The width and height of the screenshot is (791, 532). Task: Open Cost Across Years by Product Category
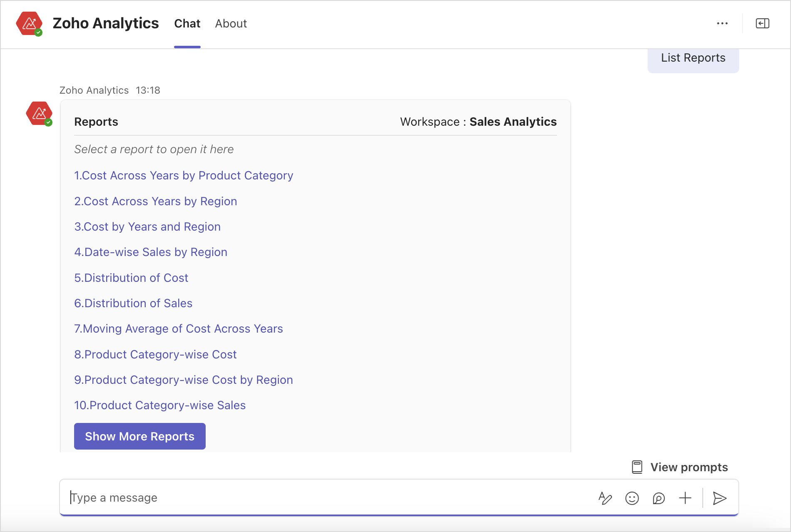[184, 176]
